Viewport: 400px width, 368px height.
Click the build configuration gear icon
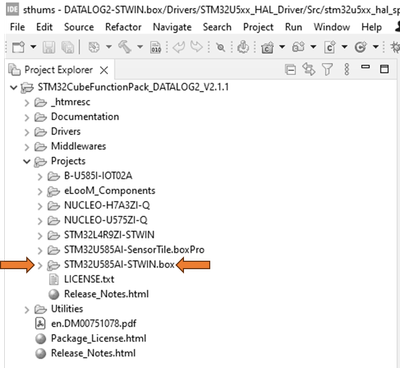94,48
